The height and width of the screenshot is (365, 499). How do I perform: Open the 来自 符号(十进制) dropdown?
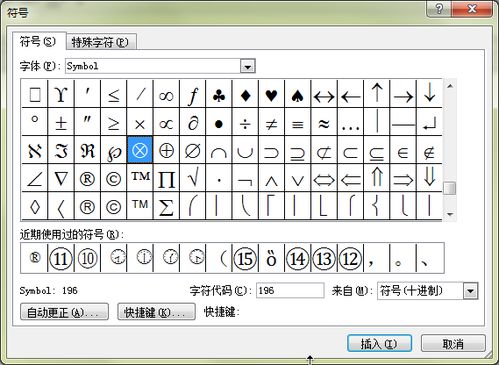[x=470, y=291]
